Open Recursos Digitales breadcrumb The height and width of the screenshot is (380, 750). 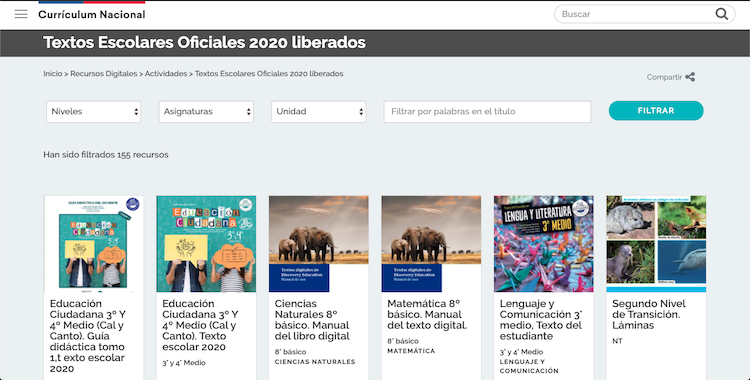(104, 74)
